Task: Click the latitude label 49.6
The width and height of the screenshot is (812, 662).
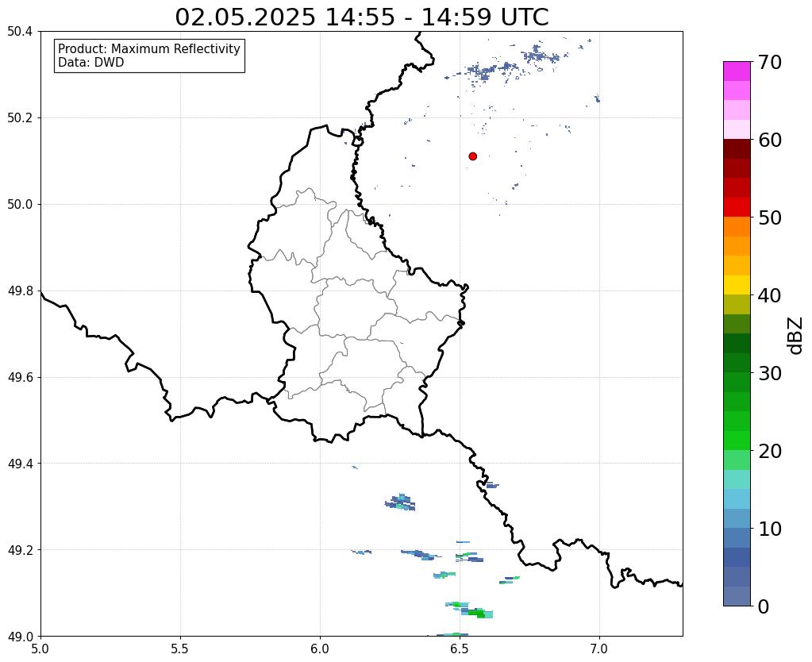Action: 20,378
